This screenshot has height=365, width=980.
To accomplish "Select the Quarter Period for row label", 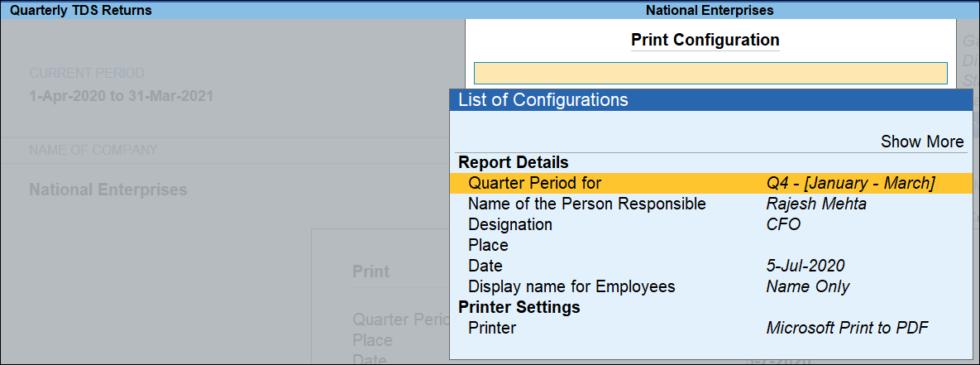I will [x=534, y=183].
